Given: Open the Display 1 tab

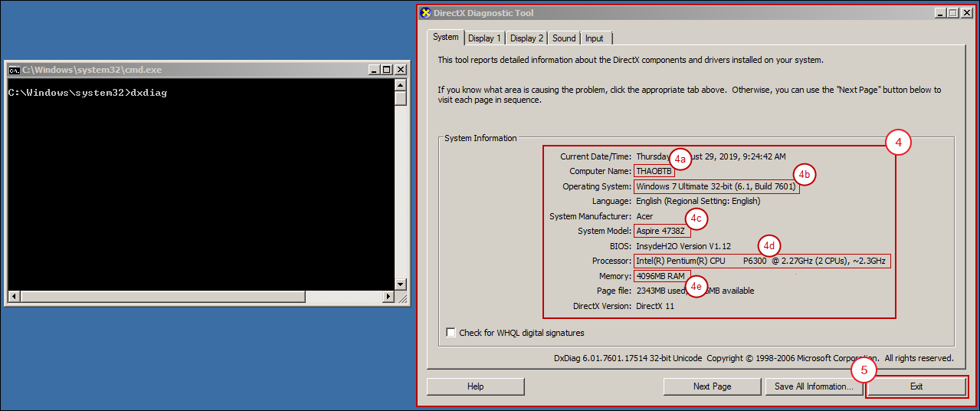Looking at the screenshot, I should click(x=485, y=38).
